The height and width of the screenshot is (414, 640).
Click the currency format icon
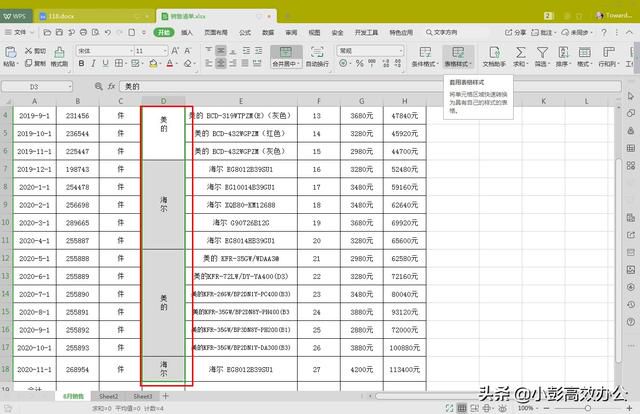click(x=344, y=63)
